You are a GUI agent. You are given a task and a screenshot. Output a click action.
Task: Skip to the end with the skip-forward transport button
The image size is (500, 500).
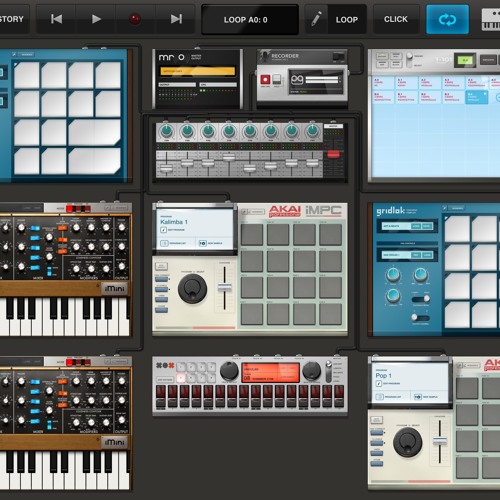pyautogui.click(x=176, y=19)
